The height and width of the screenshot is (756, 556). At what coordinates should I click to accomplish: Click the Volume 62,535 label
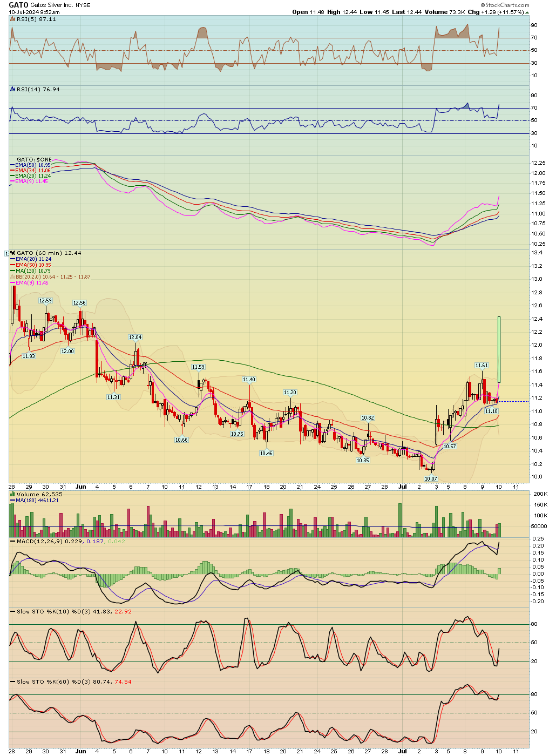point(39,494)
